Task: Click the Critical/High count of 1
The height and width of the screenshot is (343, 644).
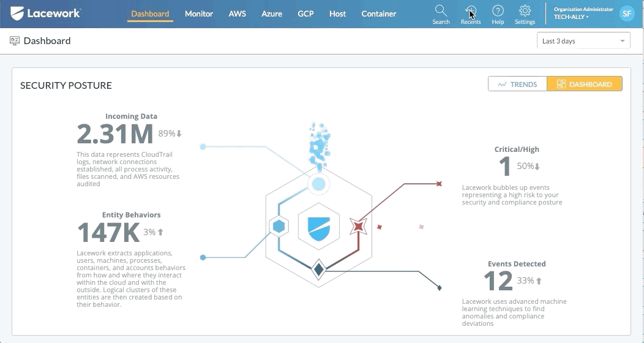Action: (x=504, y=167)
